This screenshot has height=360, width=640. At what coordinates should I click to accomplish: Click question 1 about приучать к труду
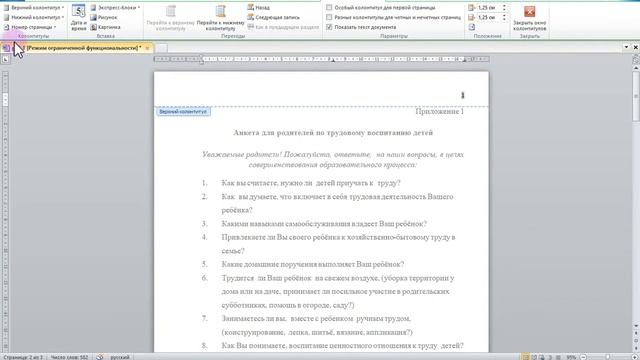point(311,183)
